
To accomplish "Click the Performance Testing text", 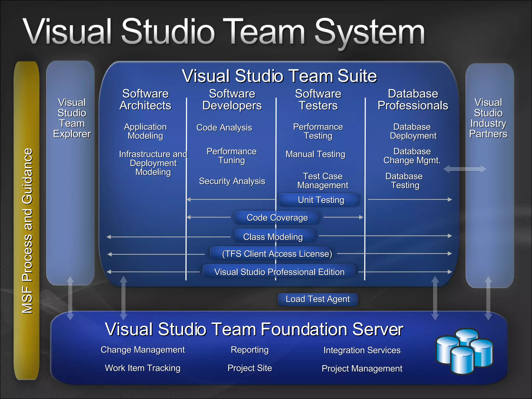I will 318,131.
